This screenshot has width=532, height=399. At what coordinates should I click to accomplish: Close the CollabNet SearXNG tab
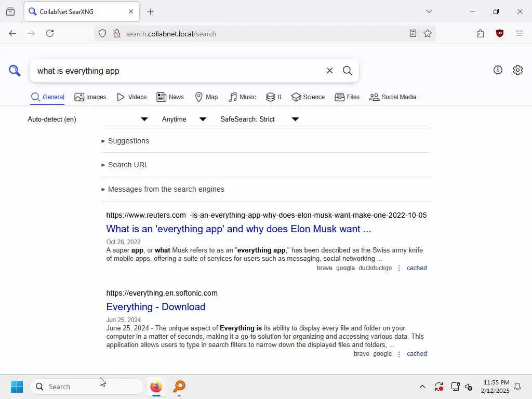(131, 11)
